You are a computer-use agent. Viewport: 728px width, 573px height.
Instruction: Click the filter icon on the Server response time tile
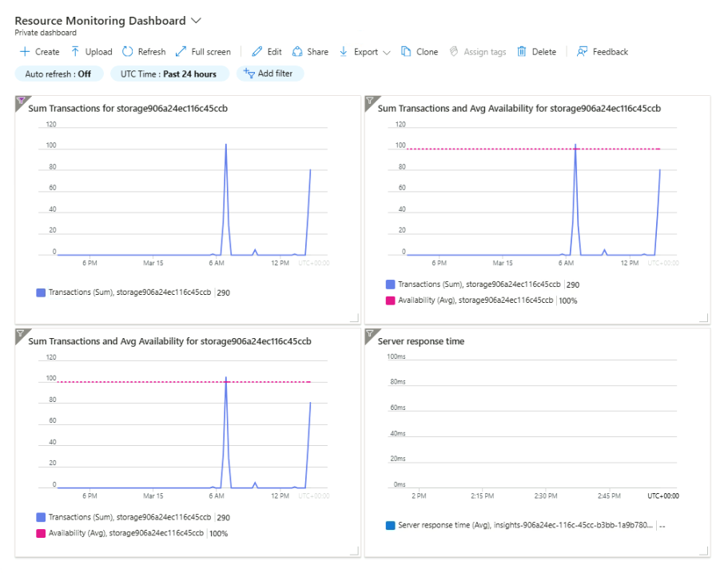[x=370, y=333]
